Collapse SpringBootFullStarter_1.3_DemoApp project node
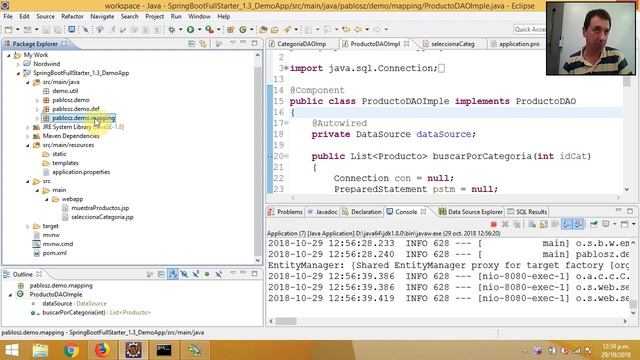Image resolution: width=640 pixels, height=360 pixels. 18,73
